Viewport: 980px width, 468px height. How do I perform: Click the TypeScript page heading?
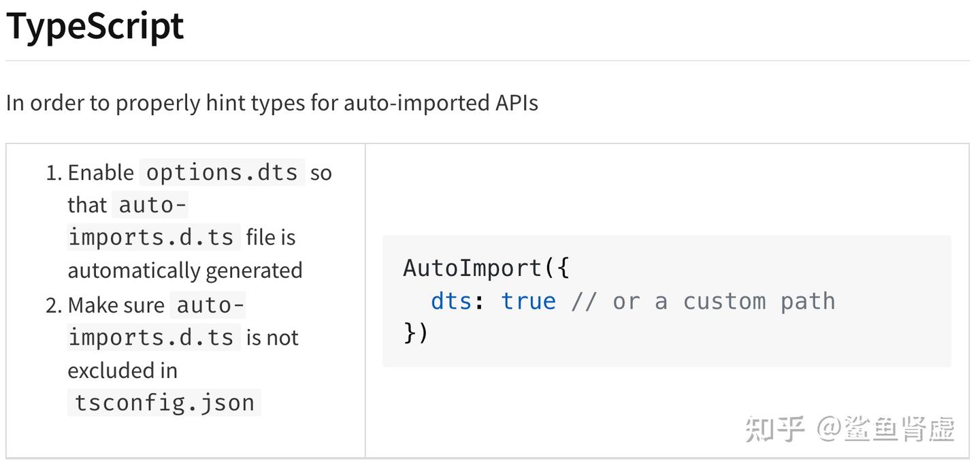94,26
